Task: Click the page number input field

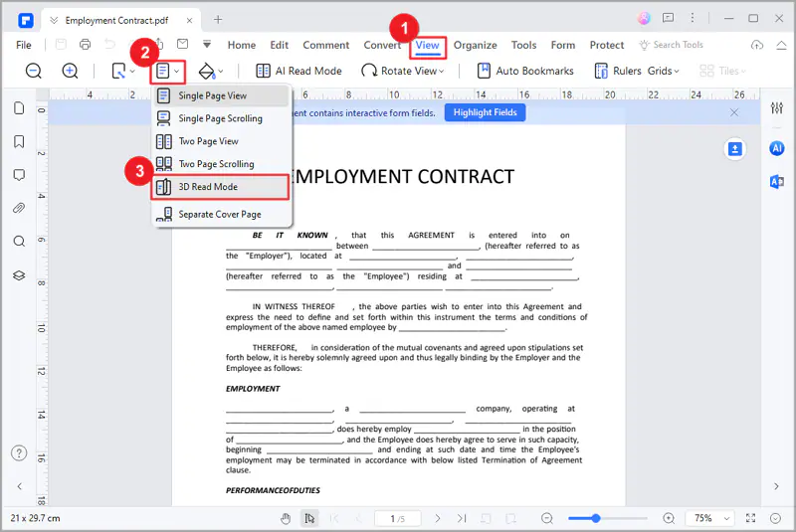Action: (x=397, y=518)
